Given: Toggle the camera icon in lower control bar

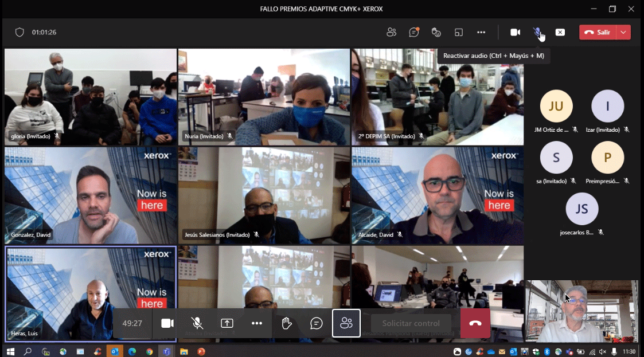Looking at the screenshot, I should 167,324.
